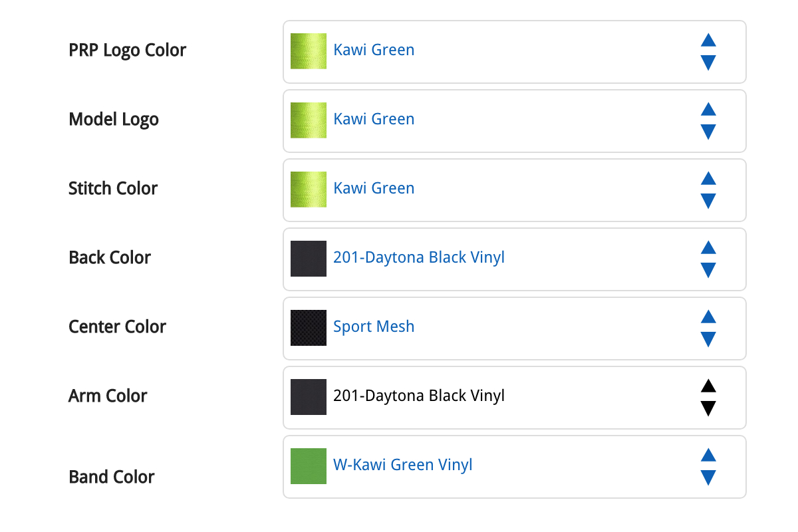798x532 pixels.
Task: Click the black Arm Color swatch
Action: (x=309, y=397)
